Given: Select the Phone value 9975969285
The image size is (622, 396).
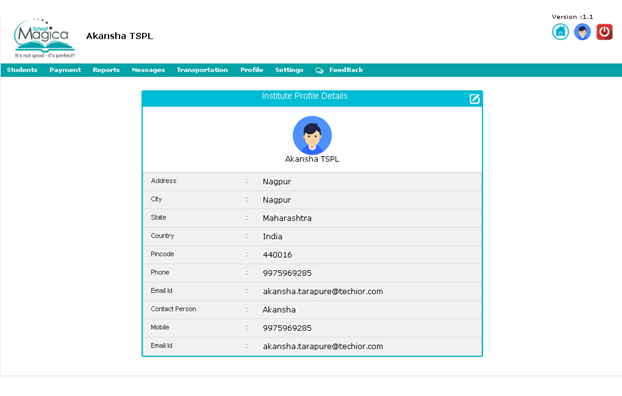Looking at the screenshot, I should coord(287,273).
